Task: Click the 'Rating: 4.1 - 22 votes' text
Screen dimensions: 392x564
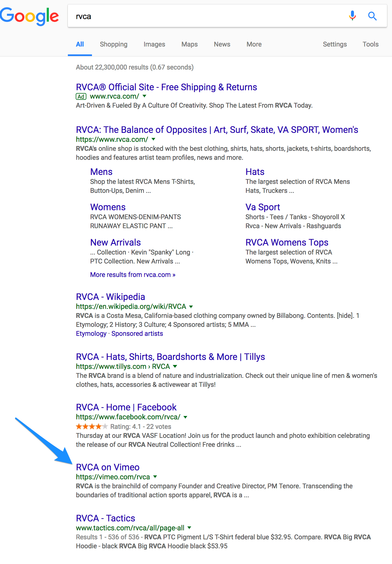Action: 141,427
